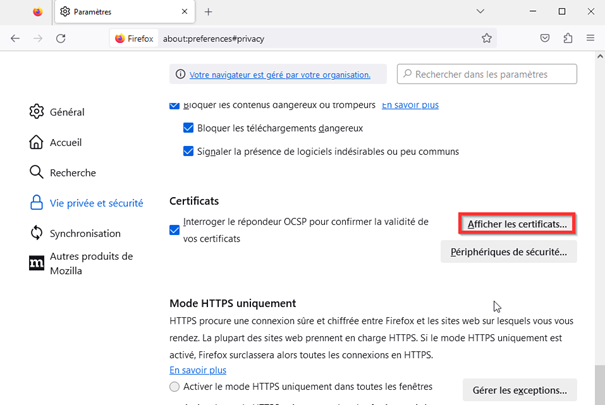605x405 pixels.
Task: Select the Recherche settings category
Action: point(72,172)
